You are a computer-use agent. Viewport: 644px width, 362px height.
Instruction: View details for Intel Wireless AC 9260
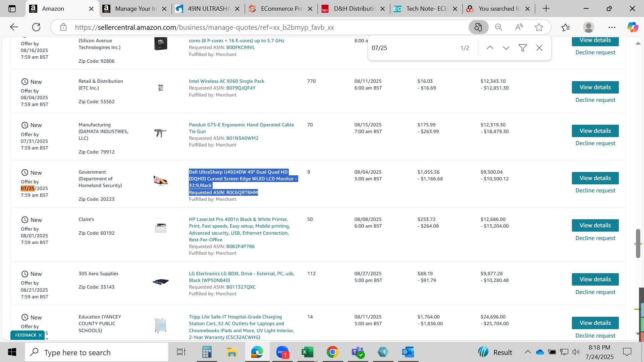click(x=595, y=87)
